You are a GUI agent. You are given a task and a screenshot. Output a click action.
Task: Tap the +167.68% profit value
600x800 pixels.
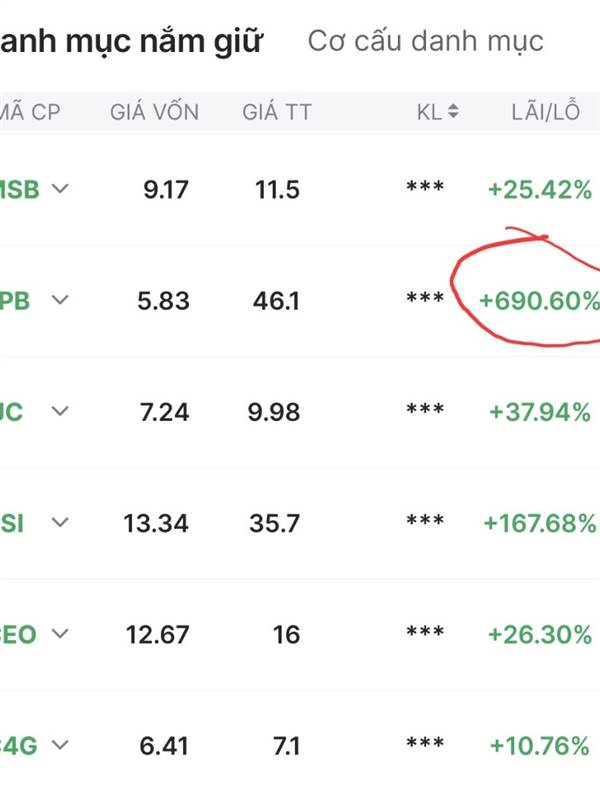(x=538, y=523)
